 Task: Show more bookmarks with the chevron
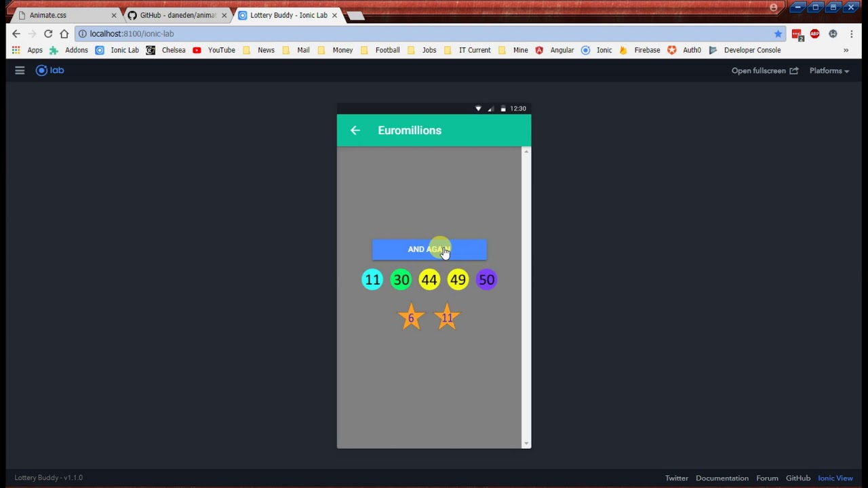846,50
